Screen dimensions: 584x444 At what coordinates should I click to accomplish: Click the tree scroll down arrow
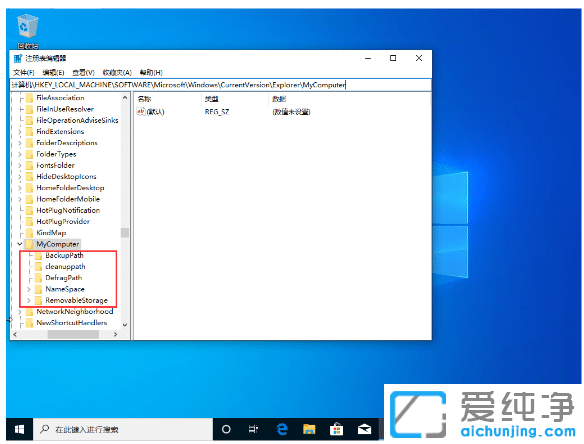[125, 325]
